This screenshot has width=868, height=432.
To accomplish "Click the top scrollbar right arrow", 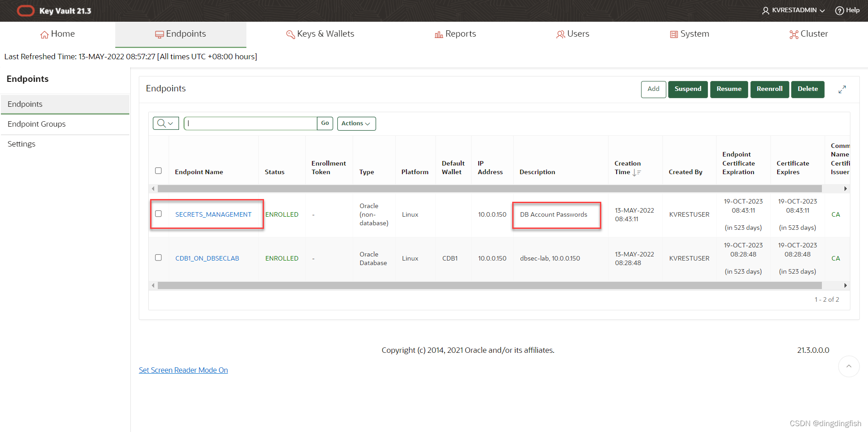I will (x=845, y=189).
